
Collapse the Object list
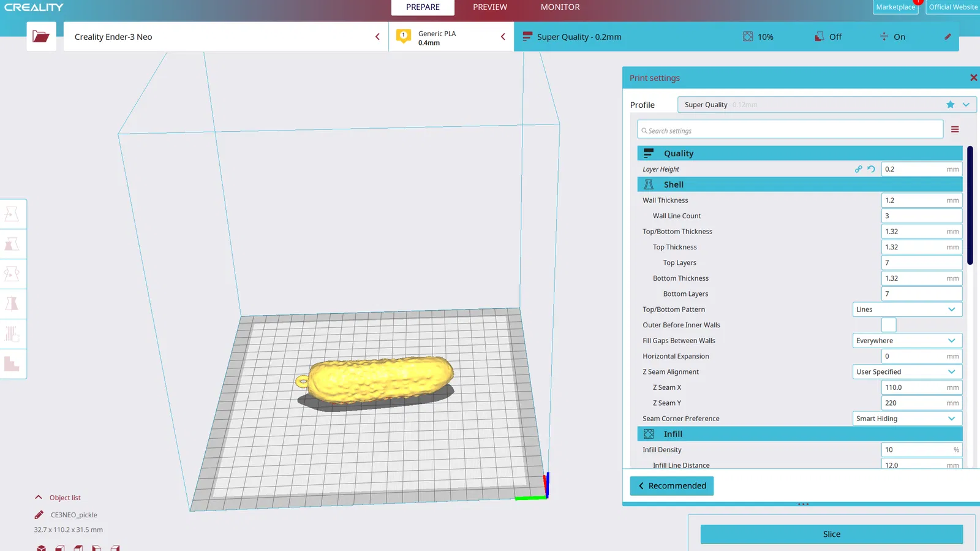39,498
